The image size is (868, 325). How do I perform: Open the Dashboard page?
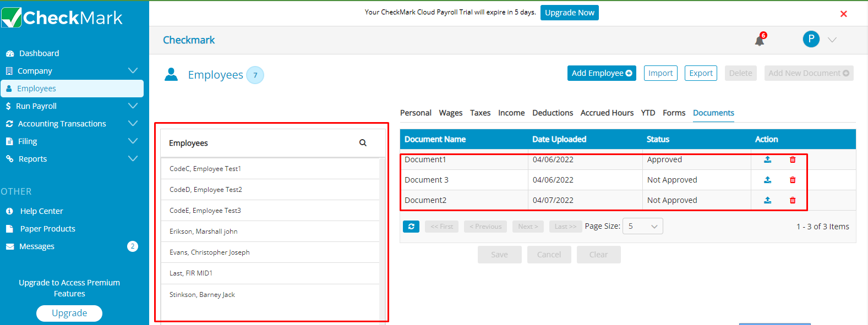tap(39, 53)
